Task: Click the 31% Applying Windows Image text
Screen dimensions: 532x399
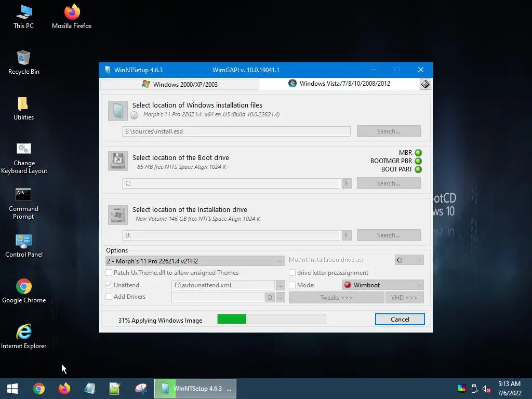Action: [160, 320]
